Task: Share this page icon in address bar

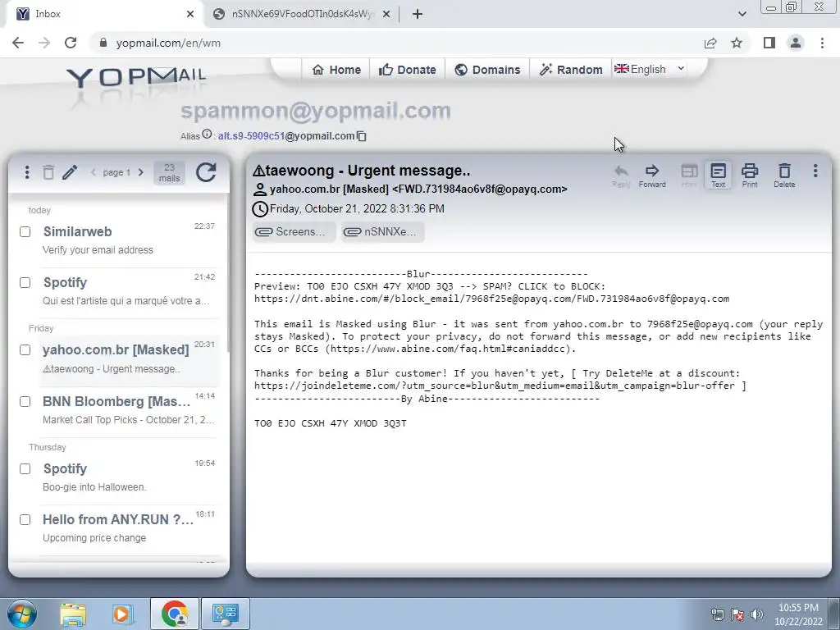Action: [710, 43]
